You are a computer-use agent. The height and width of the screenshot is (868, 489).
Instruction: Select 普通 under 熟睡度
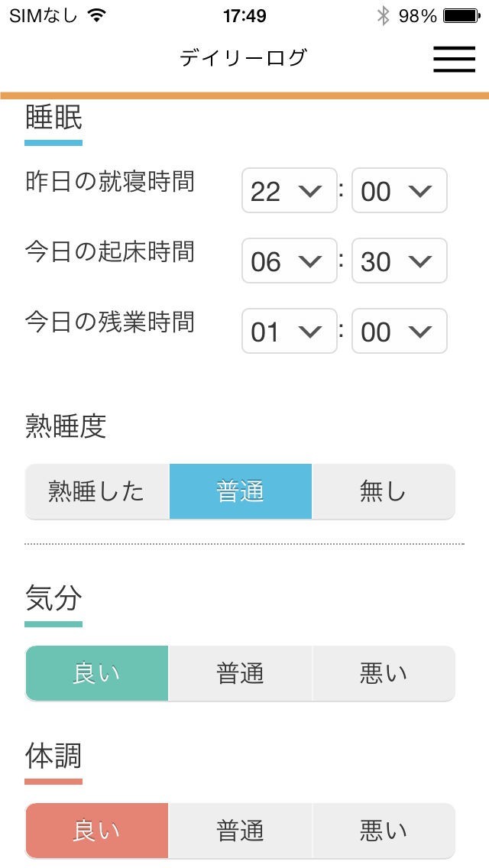[x=240, y=491]
